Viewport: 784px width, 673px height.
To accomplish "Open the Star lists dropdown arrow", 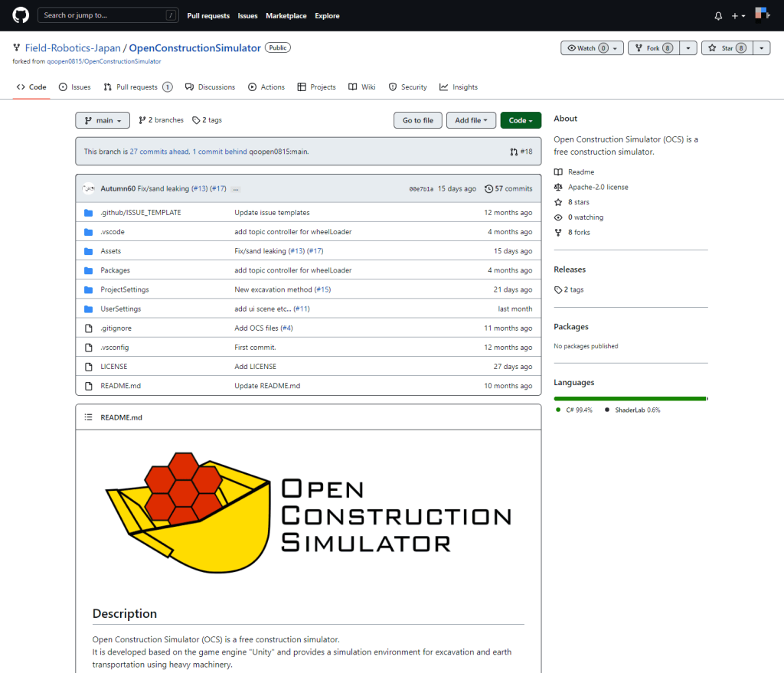I will click(762, 48).
